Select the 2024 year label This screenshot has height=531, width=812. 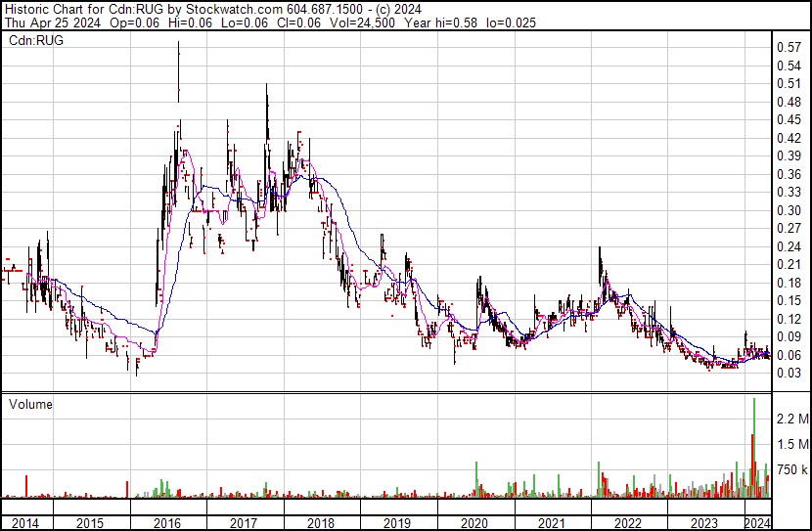pos(757,523)
